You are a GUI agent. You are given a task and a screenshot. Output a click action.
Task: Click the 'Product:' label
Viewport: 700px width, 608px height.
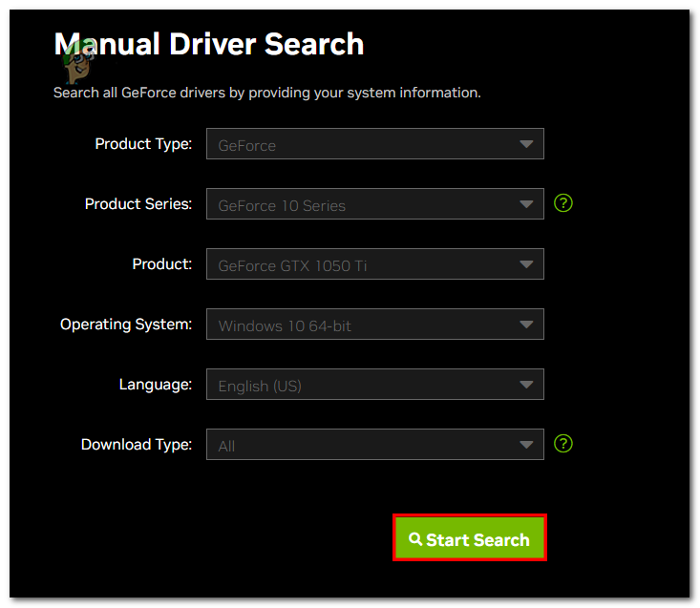click(x=162, y=264)
